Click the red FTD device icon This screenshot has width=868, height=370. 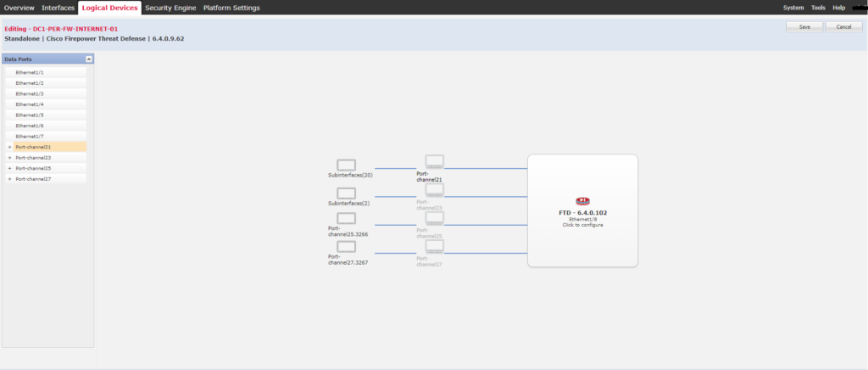pyautogui.click(x=583, y=201)
